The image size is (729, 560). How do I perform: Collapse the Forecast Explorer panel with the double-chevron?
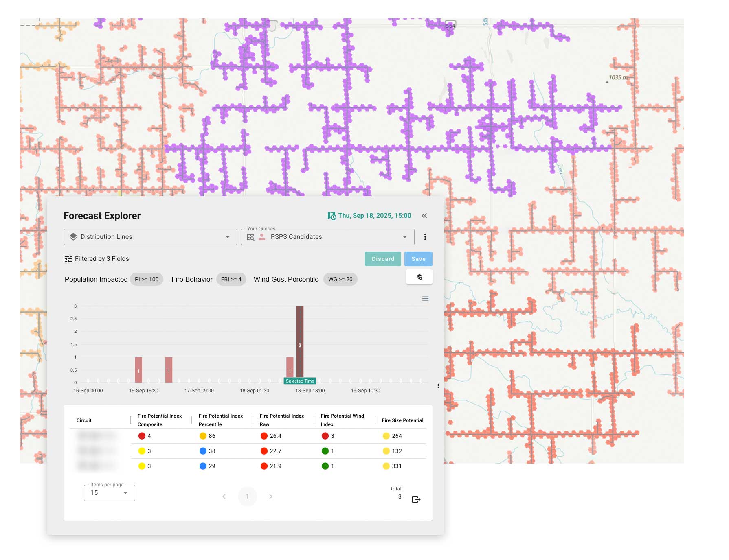(x=424, y=216)
